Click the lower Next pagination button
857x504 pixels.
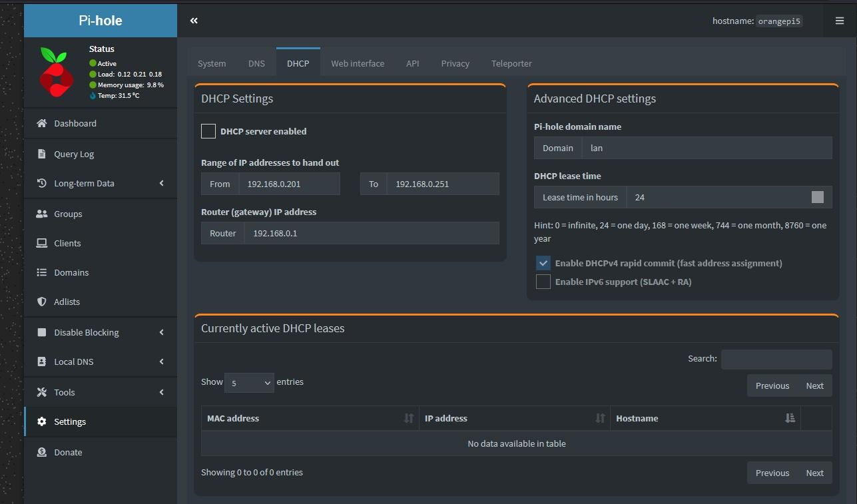pyautogui.click(x=815, y=473)
